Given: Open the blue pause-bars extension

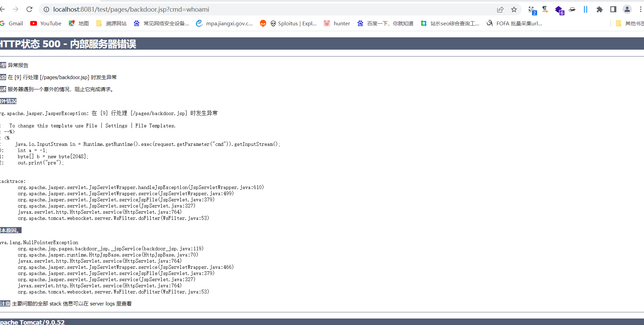Looking at the screenshot, I should 585,10.
